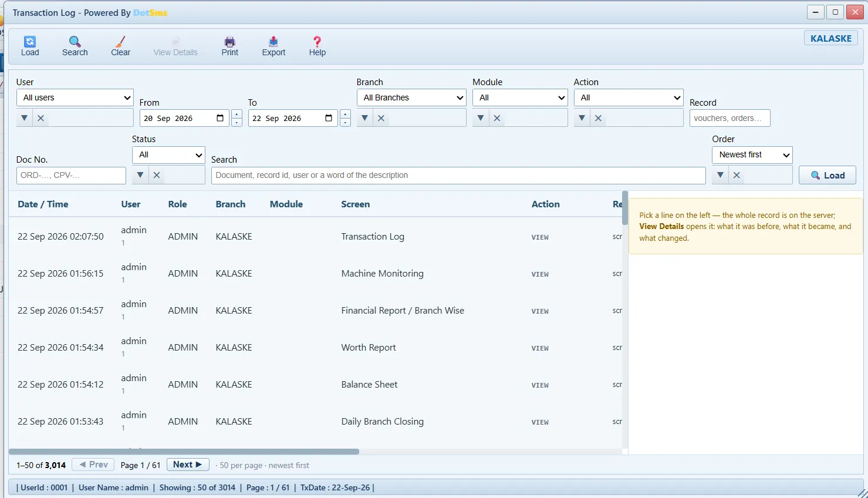Viewport: 868px width, 498px height.
Task: Click the Role column header
Action: 177,204
